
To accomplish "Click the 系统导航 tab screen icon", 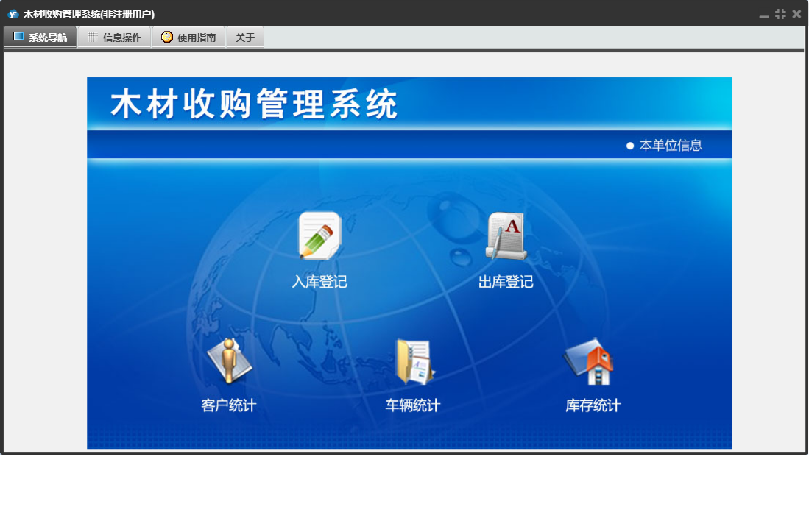I will [x=19, y=37].
